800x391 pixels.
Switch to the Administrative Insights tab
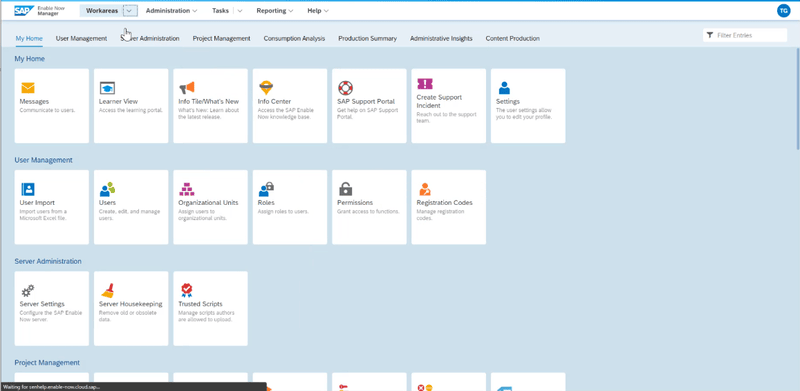coord(441,38)
